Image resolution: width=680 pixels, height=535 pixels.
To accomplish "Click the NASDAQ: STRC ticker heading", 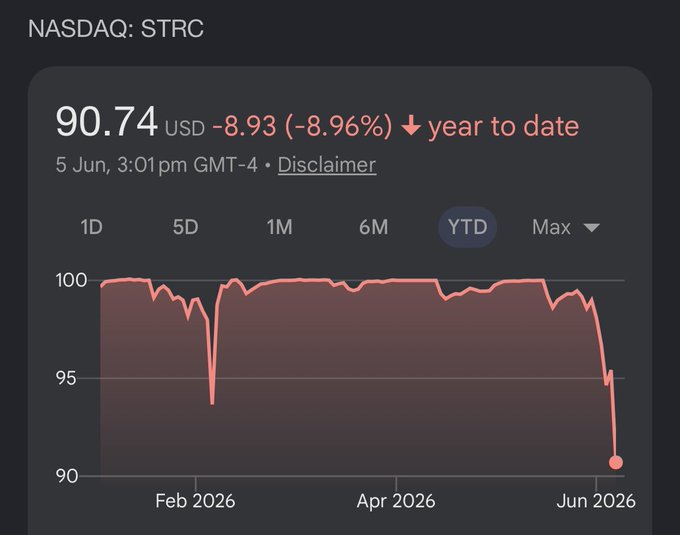I will coord(116,29).
